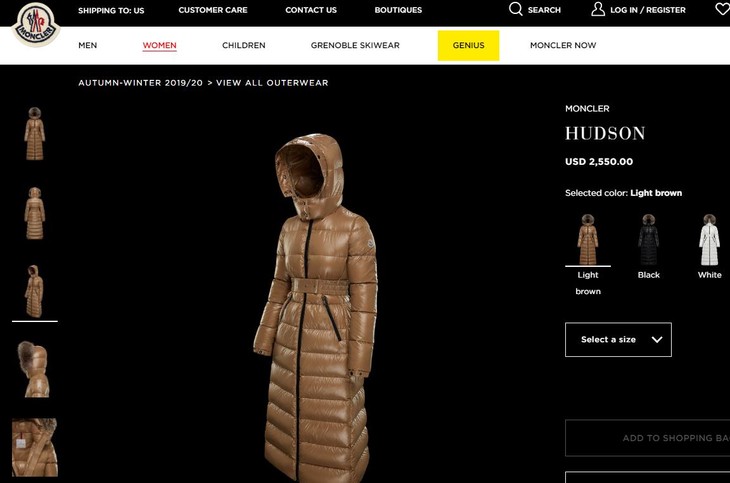The width and height of the screenshot is (730, 483).
Task: Click the size dropdown chevron arrow
Action: point(657,340)
